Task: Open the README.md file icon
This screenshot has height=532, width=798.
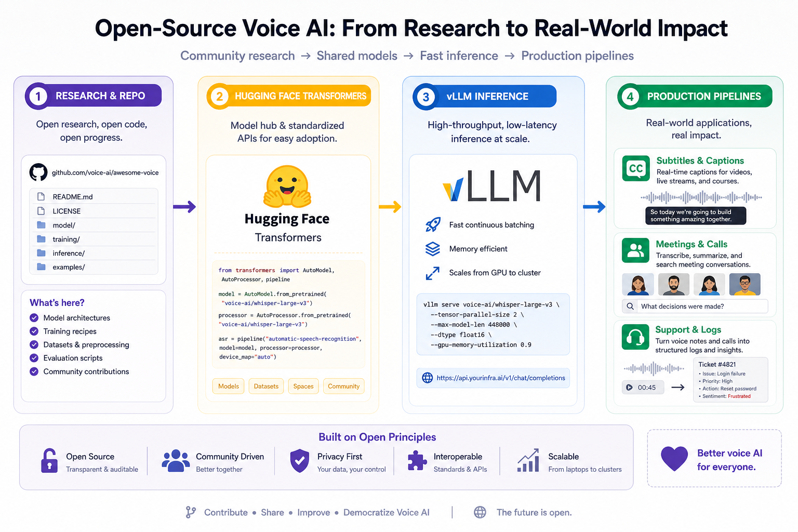Action: [41, 197]
